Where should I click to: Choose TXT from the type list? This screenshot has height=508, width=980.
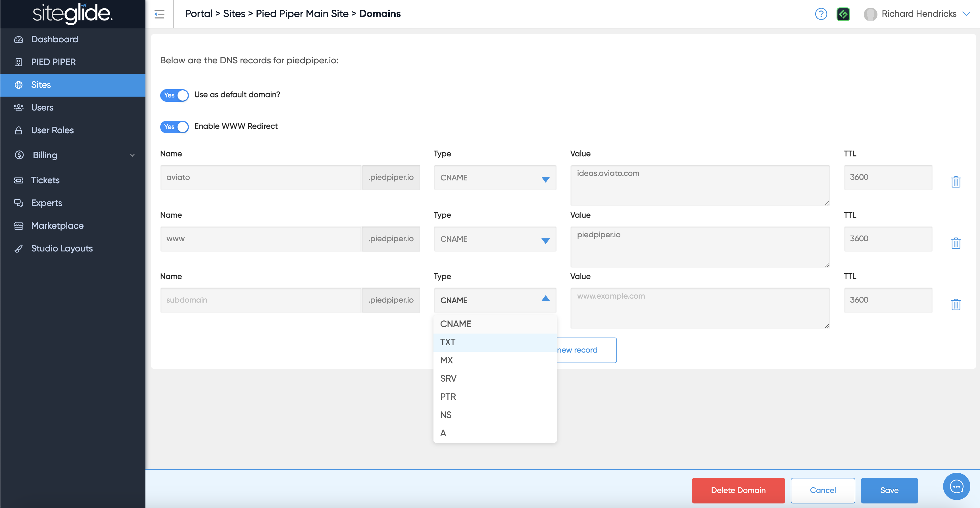click(x=448, y=342)
